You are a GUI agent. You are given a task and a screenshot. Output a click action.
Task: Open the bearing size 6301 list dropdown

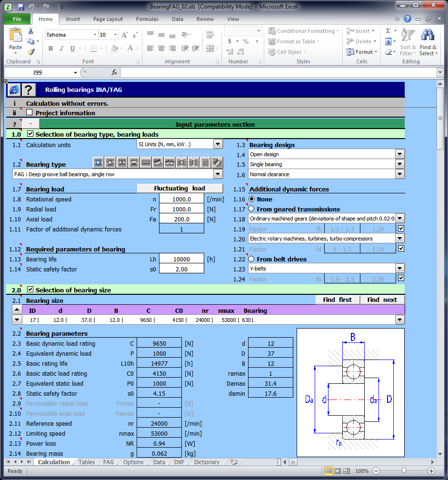[x=399, y=320]
